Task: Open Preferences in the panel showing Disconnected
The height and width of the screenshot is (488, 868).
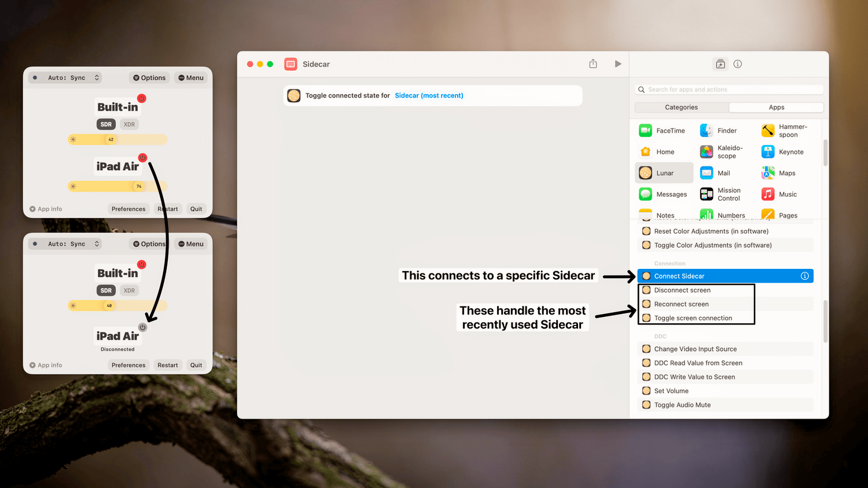Action: [x=128, y=365]
